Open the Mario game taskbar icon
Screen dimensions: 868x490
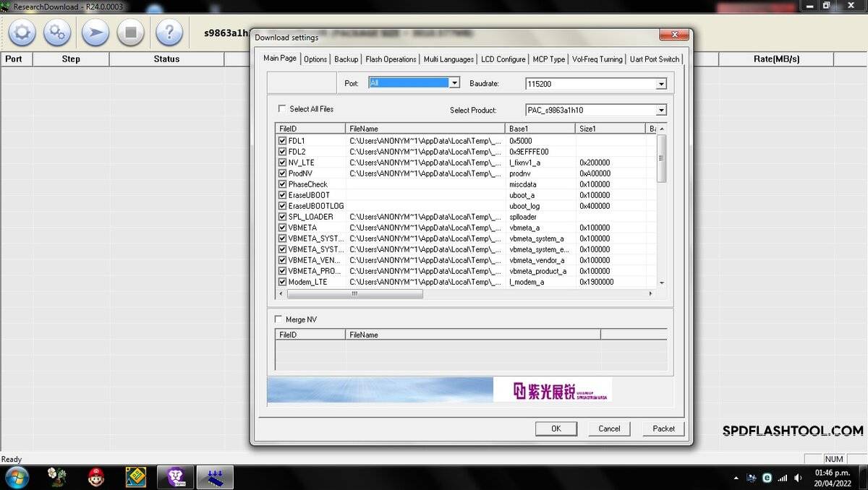coord(95,477)
